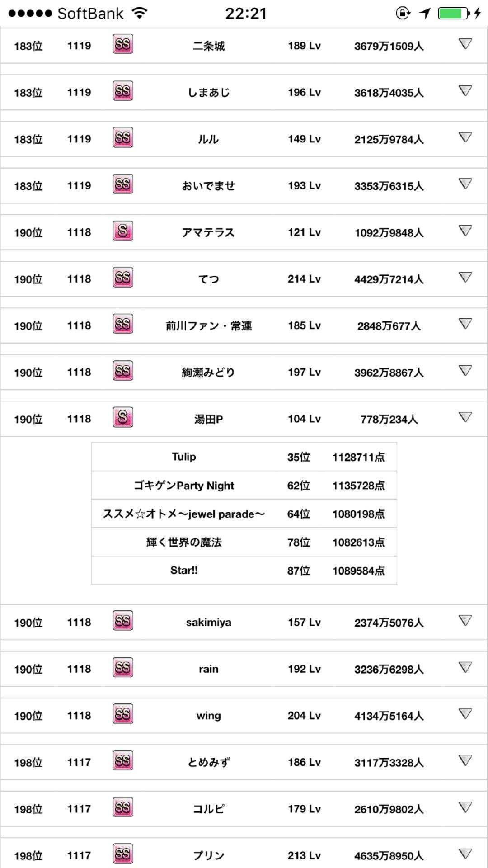The height and width of the screenshot is (868, 488).
Task: Tap the battery icon in status bar
Action: click(454, 14)
